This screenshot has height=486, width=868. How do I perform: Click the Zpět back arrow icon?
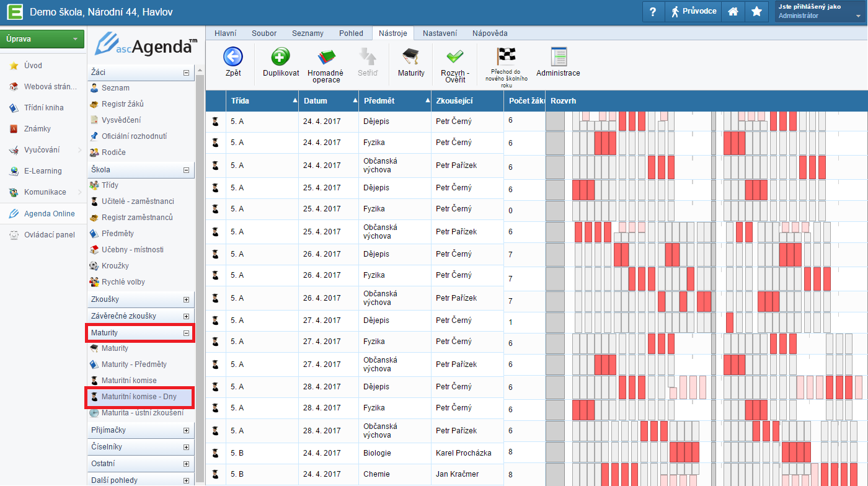point(232,57)
